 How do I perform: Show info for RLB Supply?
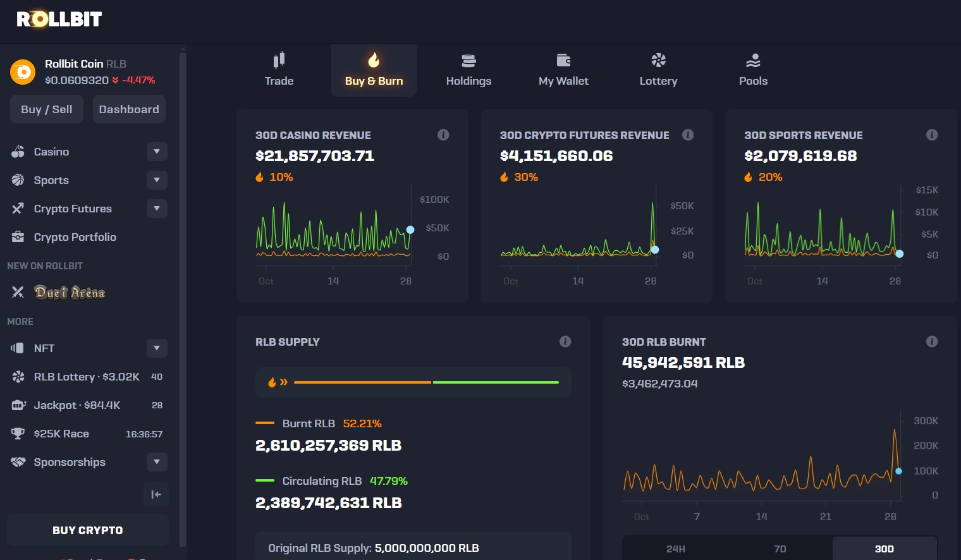565,341
